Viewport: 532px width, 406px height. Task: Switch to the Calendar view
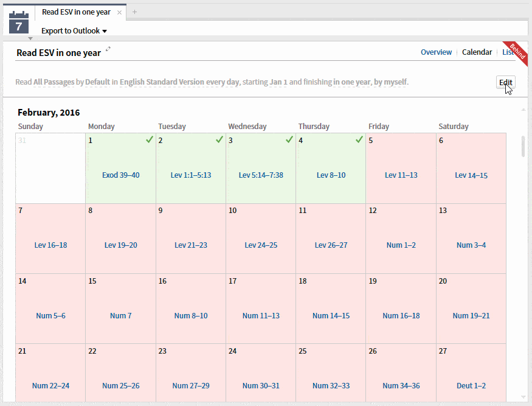[477, 52]
